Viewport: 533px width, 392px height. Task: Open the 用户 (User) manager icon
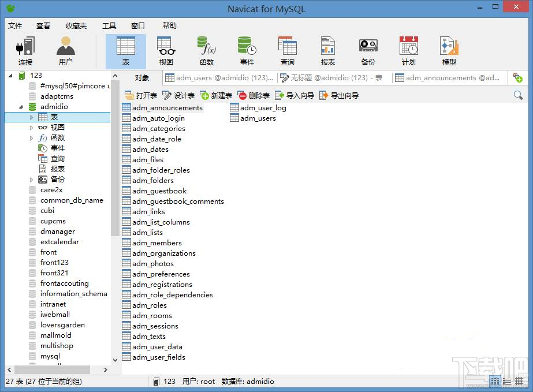pyautogui.click(x=66, y=51)
